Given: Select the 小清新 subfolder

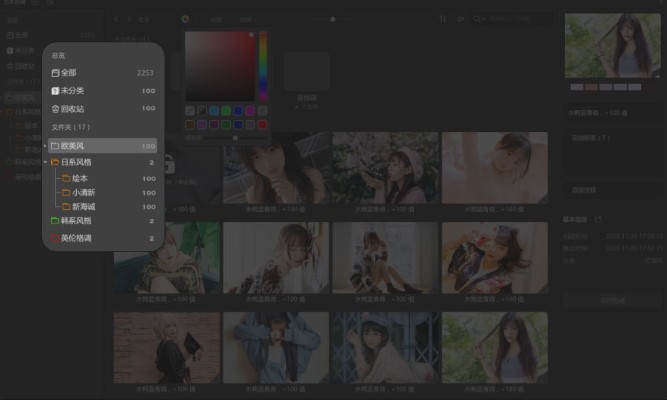Looking at the screenshot, I should pos(84,192).
